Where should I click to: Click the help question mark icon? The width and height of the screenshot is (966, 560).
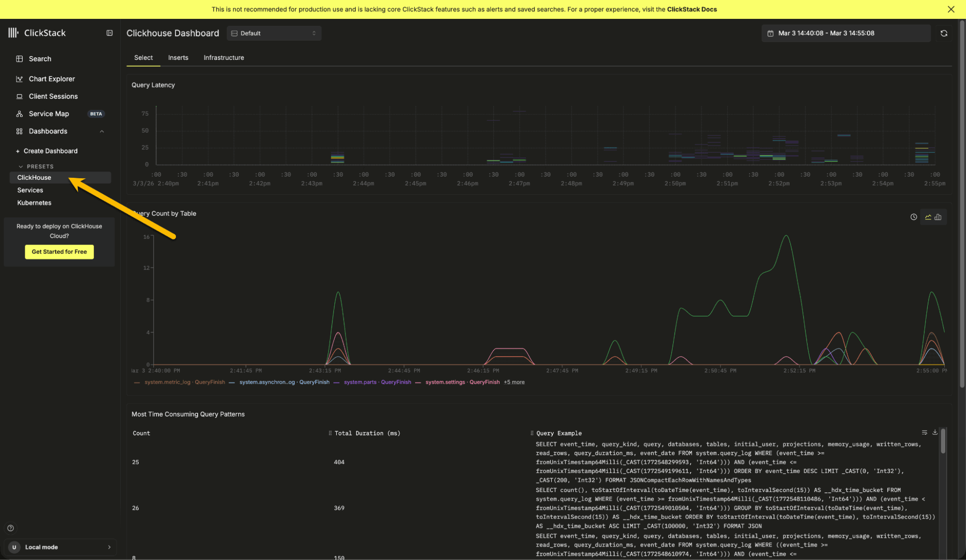click(11, 528)
